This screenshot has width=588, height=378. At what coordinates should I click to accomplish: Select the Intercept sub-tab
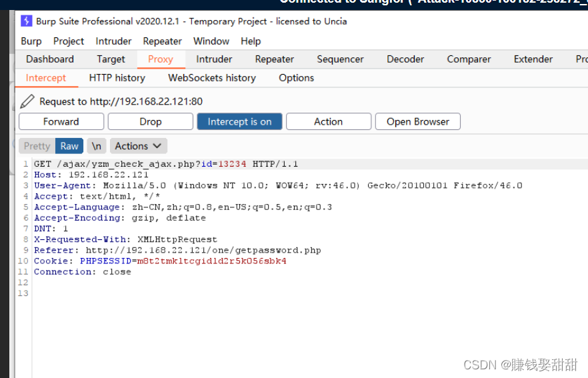[46, 78]
